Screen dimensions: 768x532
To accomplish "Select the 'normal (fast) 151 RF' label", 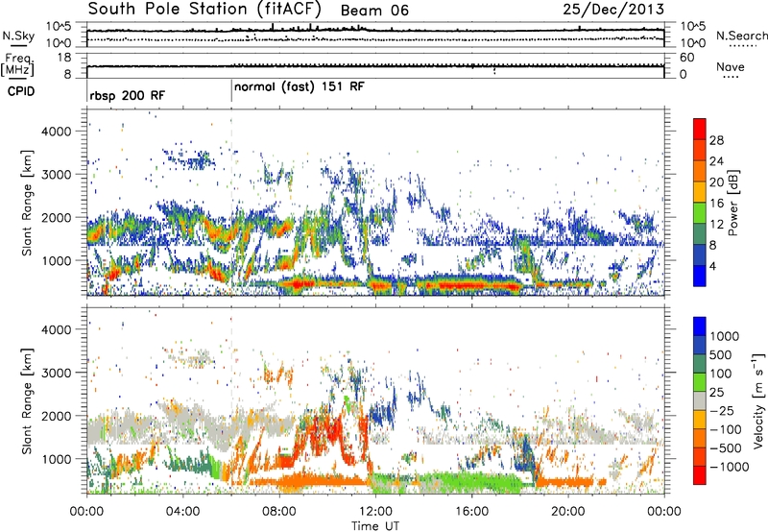I will tap(300, 87).
